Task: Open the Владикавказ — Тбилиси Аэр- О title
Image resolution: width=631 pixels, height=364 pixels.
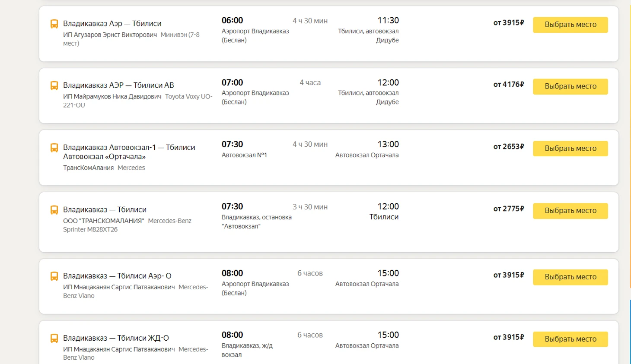Action: pos(117,276)
